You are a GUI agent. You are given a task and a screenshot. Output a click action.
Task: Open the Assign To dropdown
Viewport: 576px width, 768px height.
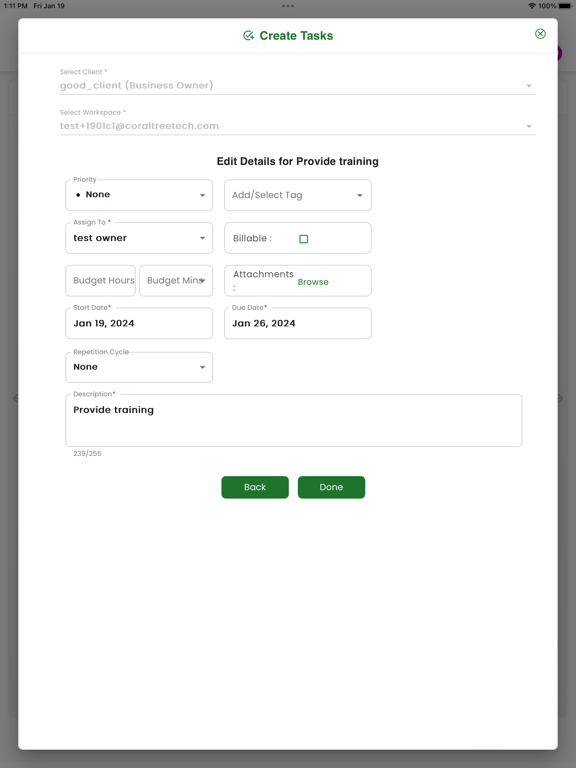point(139,238)
